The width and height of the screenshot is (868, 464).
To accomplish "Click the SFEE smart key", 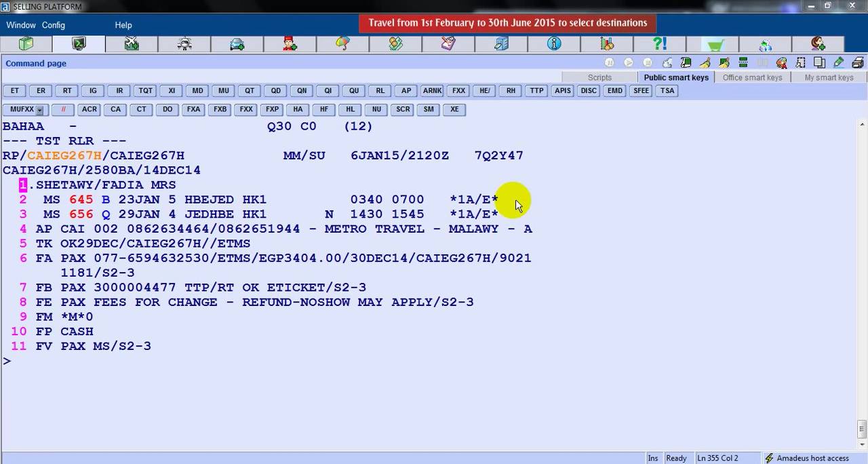I will tap(641, 91).
